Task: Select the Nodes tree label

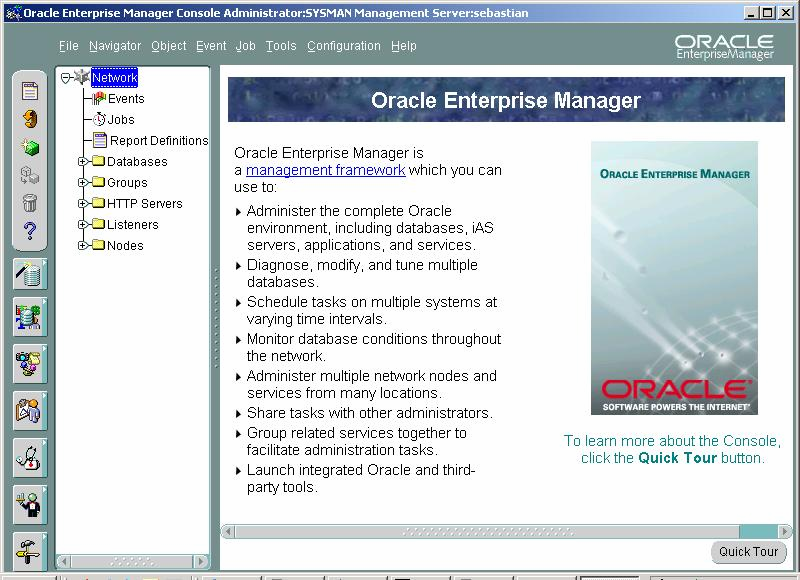Action: 125,245
